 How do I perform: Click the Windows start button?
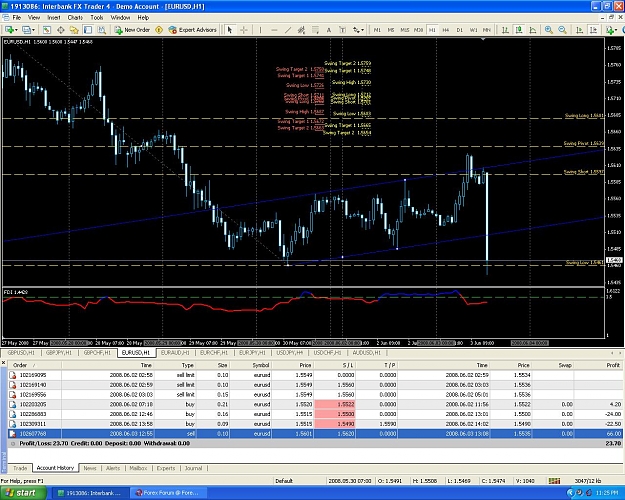click(23, 493)
